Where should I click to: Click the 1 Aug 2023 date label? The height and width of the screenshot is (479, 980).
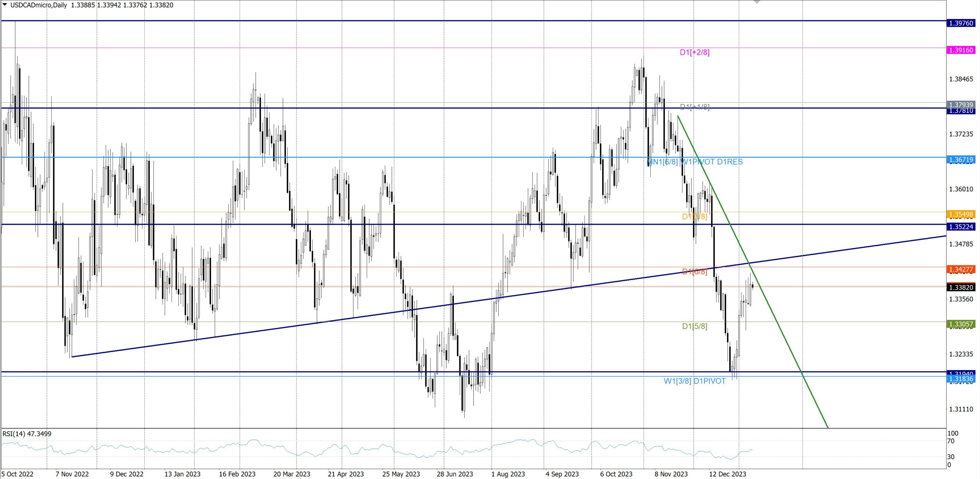[508, 474]
